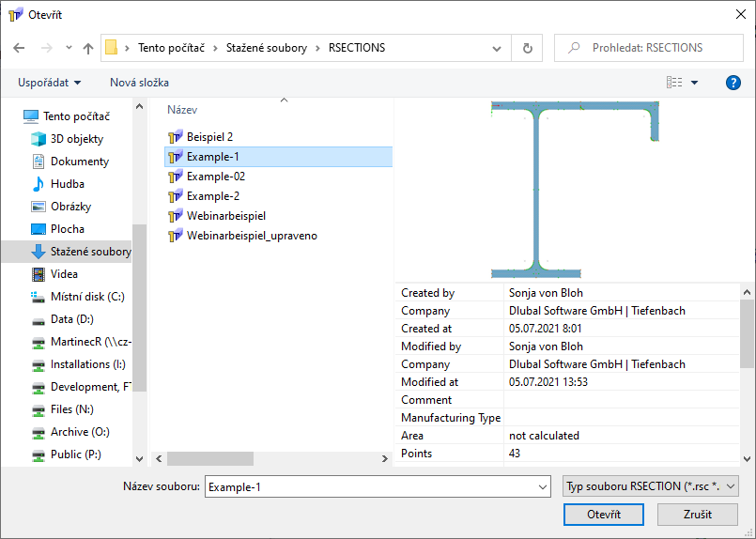
Task: Expand the address bar history dropdown
Action: (x=497, y=48)
